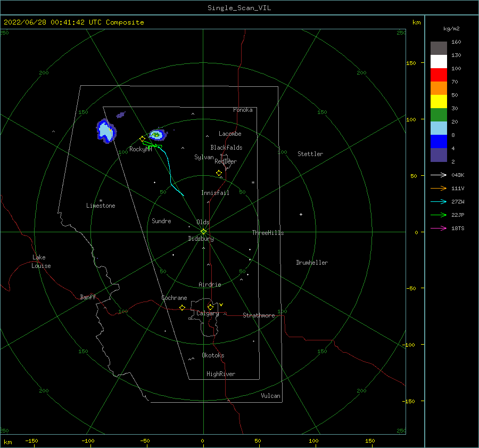Pick the green 20-30 color swatch

(x=439, y=115)
